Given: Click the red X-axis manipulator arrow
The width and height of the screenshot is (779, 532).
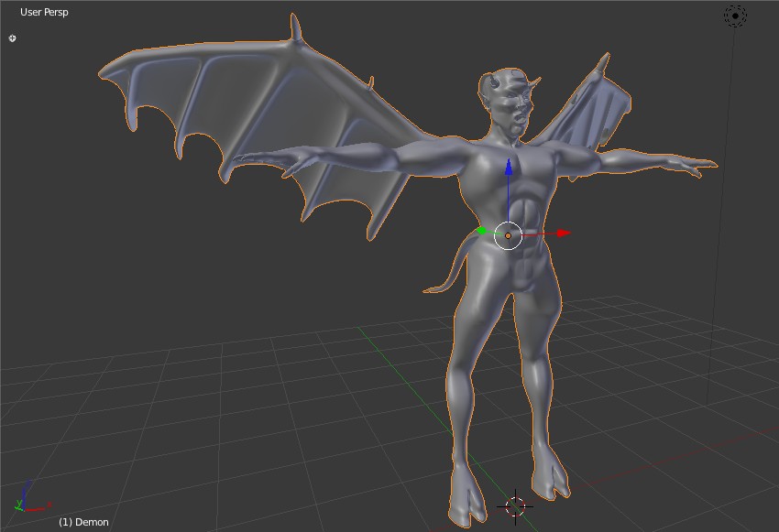Looking at the screenshot, I should click(564, 233).
